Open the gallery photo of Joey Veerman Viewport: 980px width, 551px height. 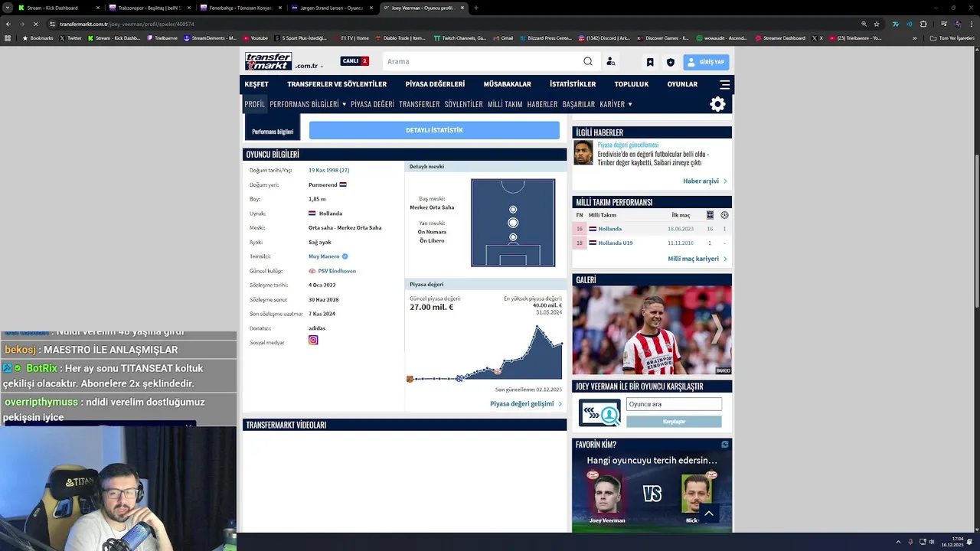[652, 330]
